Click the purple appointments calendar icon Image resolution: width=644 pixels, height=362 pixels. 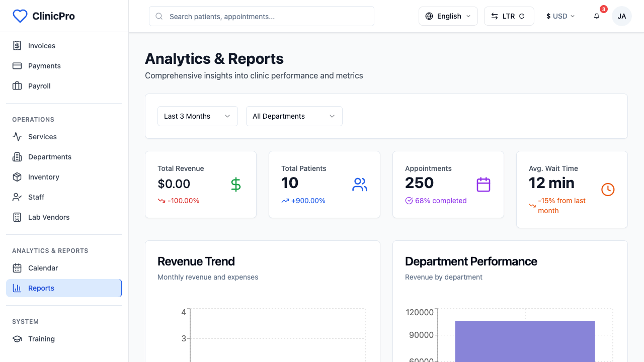coord(484,185)
